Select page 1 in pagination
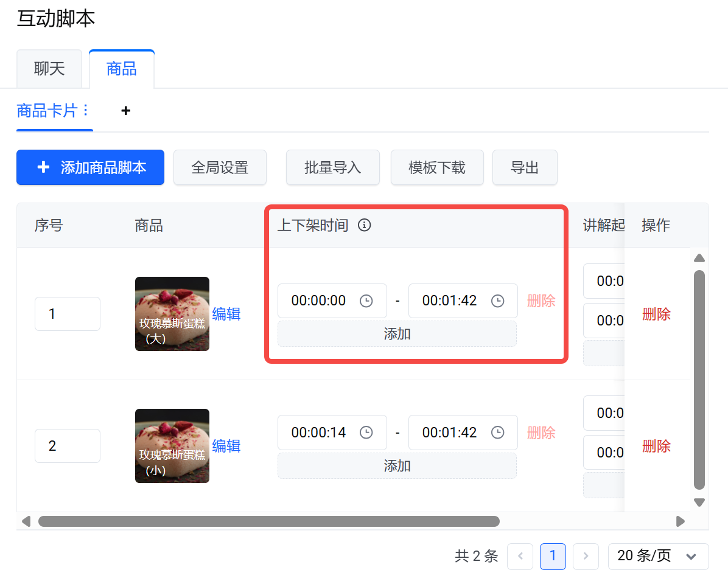The width and height of the screenshot is (728, 584). pos(553,556)
